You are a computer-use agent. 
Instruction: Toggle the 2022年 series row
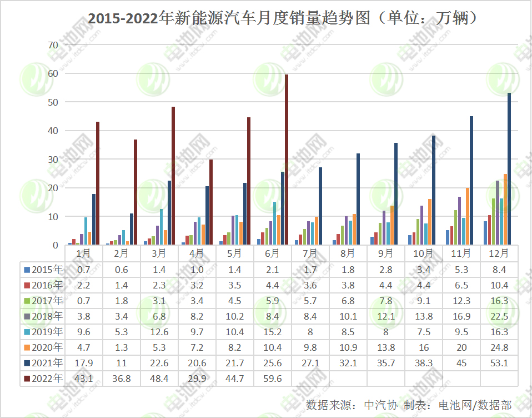pos(48,378)
